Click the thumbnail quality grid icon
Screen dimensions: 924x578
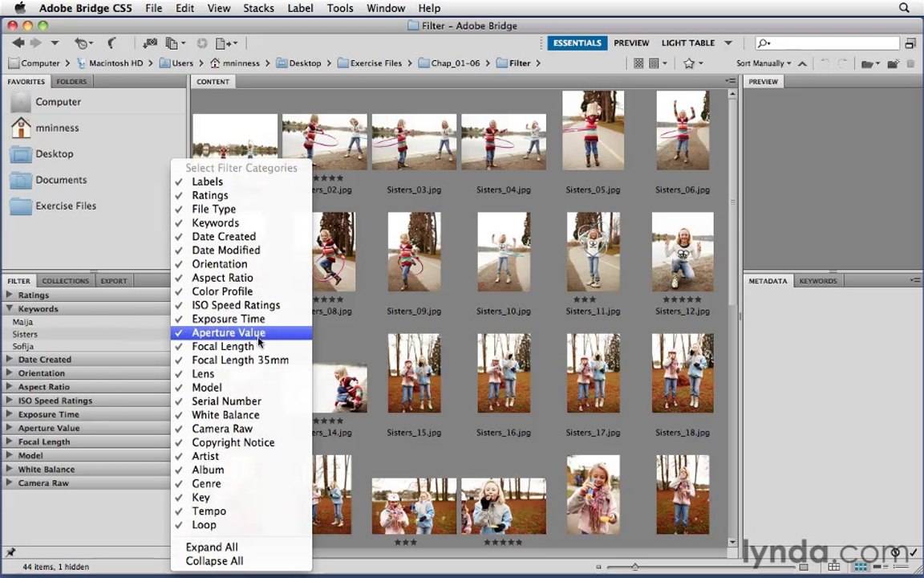pyautogui.click(x=638, y=63)
